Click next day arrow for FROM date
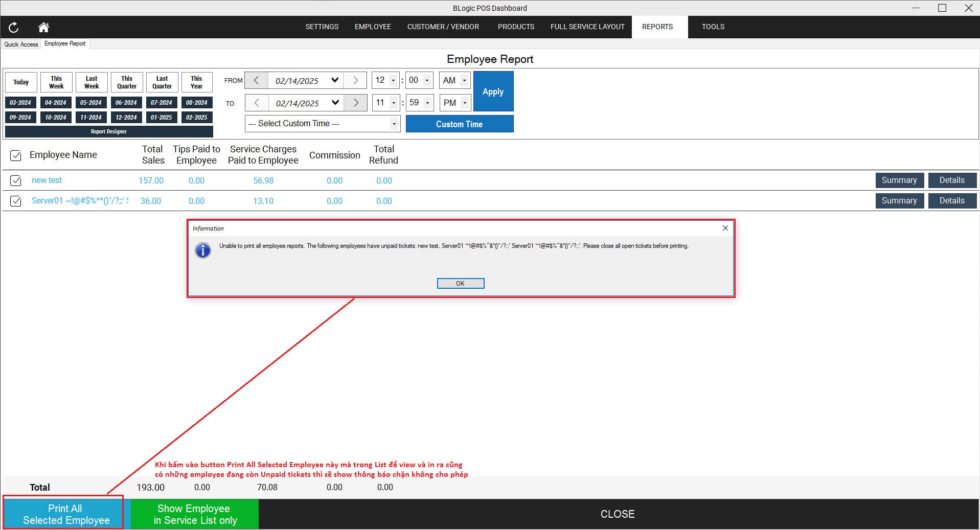Viewport: 980px width, 530px height. click(x=355, y=80)
